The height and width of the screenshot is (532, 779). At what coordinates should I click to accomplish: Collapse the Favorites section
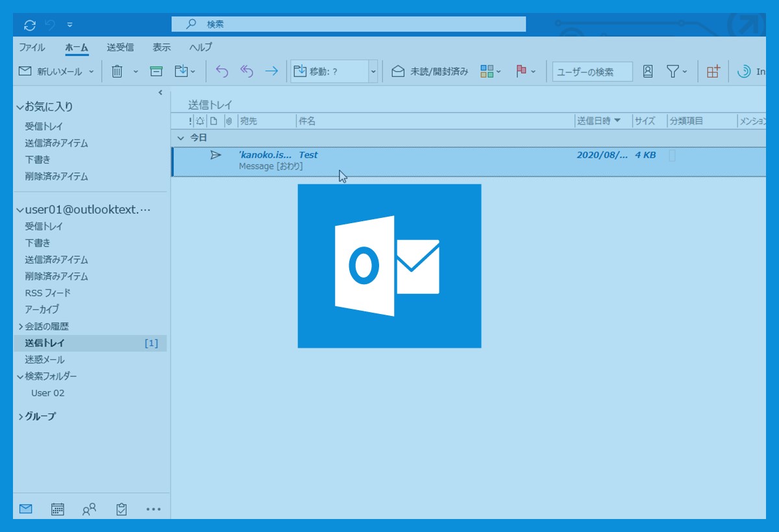pyautogui.click(x=21, y=107)
